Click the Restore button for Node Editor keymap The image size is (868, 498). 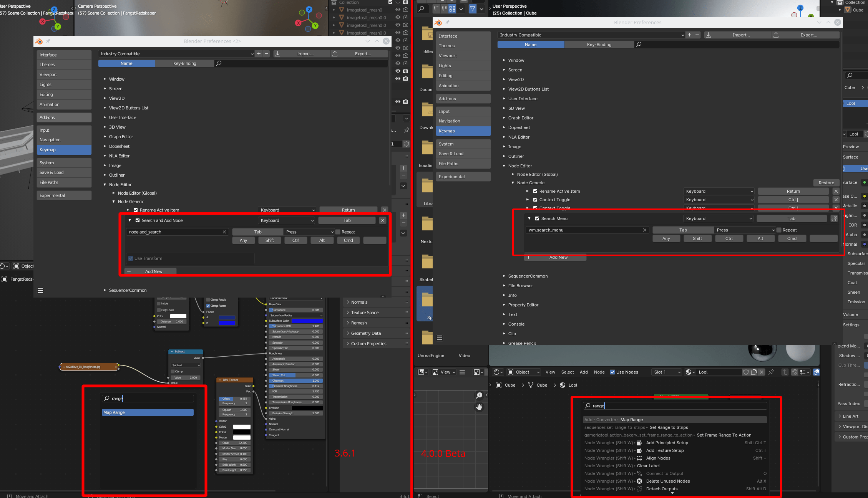coord(826,182)
